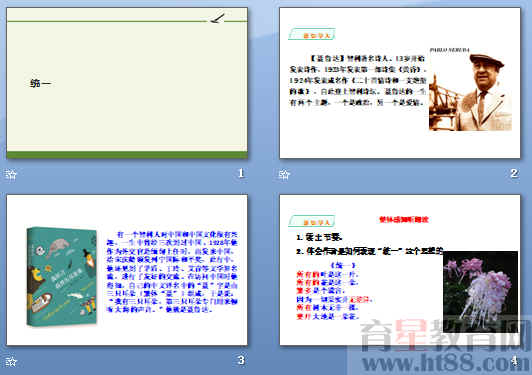Viewport: 532px width, 375px height.
Task: Click the bird graphic on slide 1
Action: [x=217, y=18]
